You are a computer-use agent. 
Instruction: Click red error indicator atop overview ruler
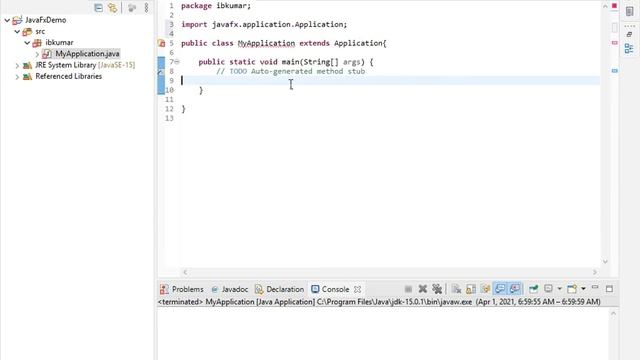click(614, 6)
